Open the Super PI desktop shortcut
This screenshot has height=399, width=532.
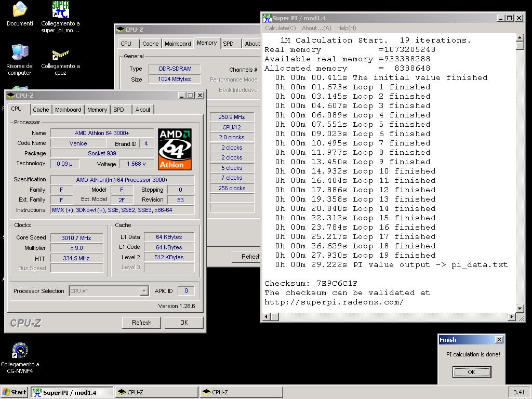tap(60, 10)
